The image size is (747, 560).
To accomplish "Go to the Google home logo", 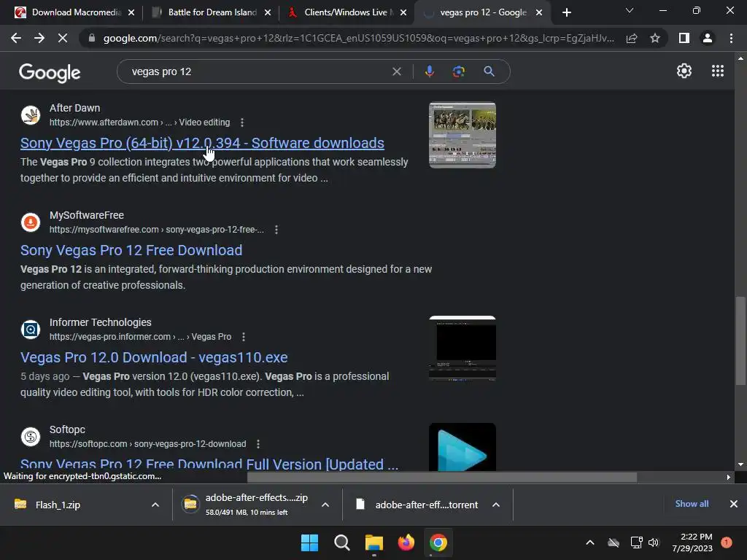I will click(x=50, y=72).
